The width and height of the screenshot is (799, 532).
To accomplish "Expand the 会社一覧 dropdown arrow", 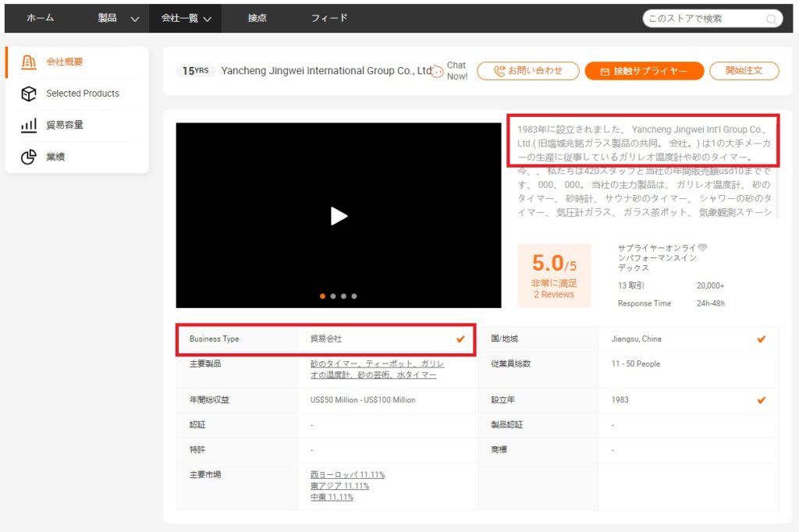I will [207, 20].
